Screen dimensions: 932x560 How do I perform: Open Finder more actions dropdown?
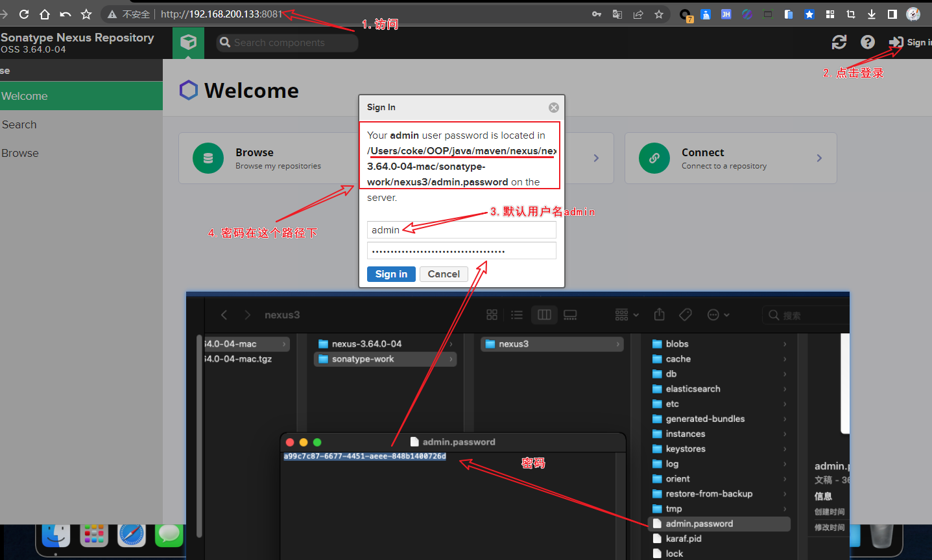[718, 315]
